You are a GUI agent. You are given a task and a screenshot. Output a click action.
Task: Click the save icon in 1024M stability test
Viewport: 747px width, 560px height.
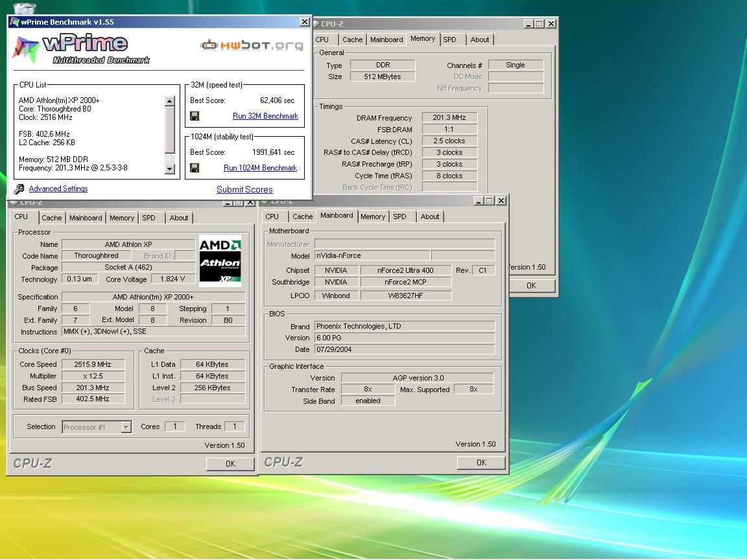point(195,168)
